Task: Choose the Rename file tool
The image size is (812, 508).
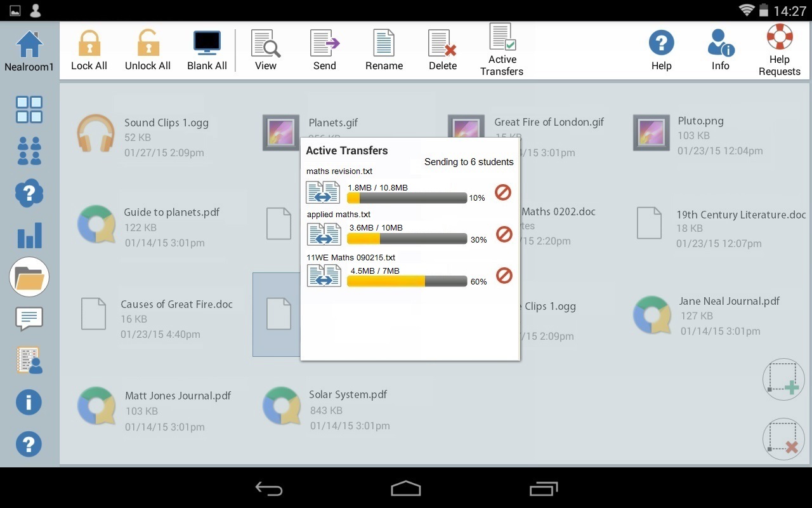Action: [384, 44]
